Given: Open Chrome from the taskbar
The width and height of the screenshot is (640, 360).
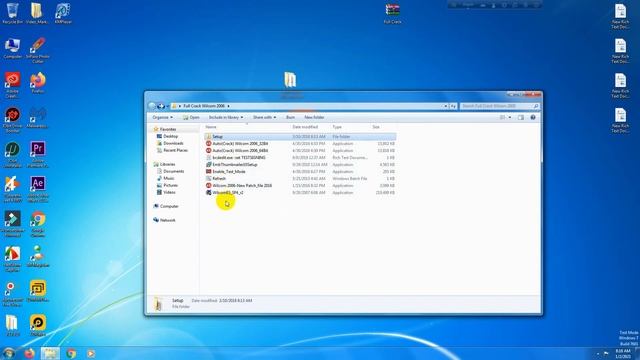Looking at the screenshot, I should click(71, 353).
